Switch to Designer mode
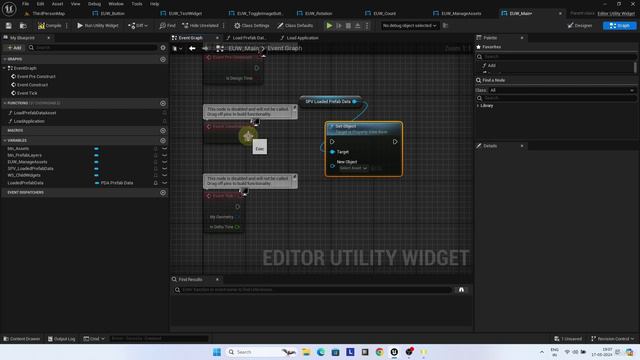640x360 pixels. tap(580, 26)
